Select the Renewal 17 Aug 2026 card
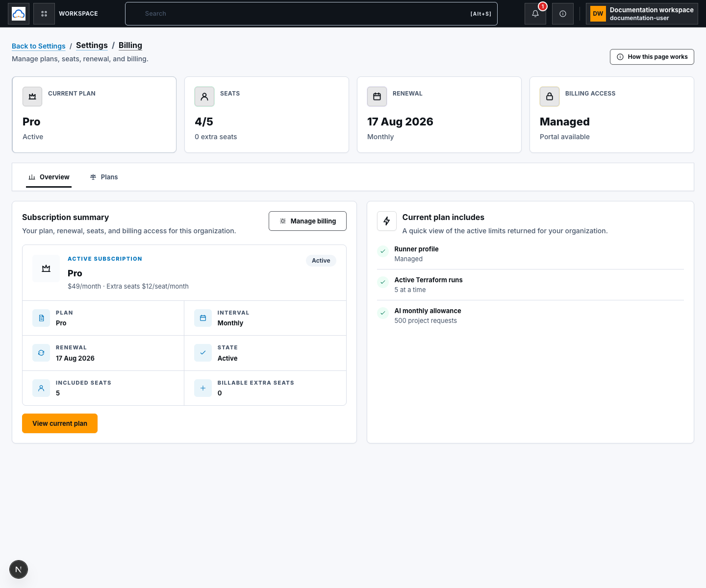Image resolution: width=706 pixels, height=588 pixels. click(x=439, y=115)
